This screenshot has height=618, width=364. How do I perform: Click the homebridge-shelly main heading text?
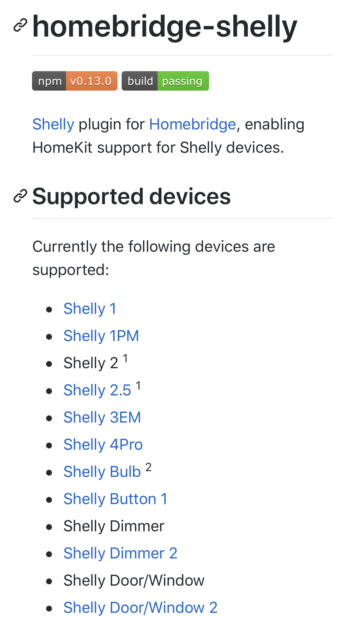coord(164,27)
